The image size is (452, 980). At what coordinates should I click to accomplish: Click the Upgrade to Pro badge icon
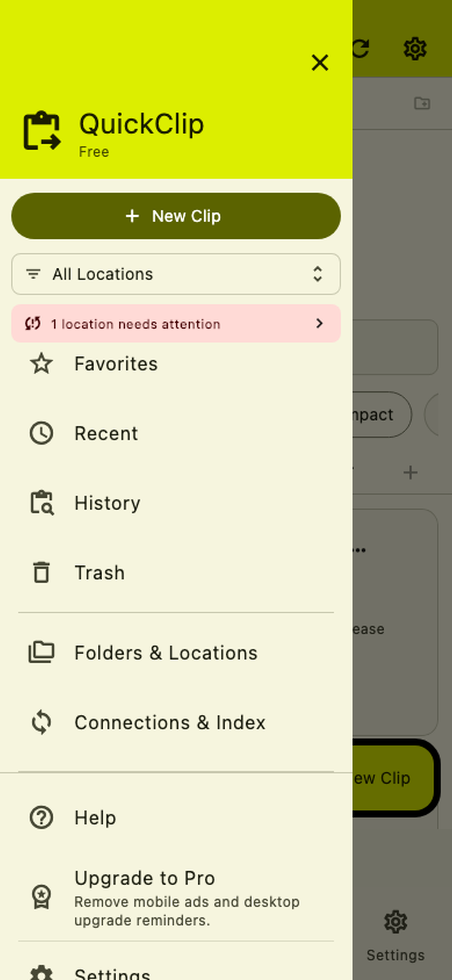41,897
